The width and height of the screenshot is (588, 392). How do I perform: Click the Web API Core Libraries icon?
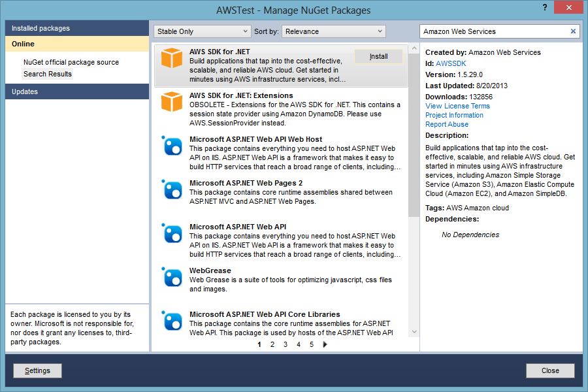pyautogui.click(x=172, y=321)
